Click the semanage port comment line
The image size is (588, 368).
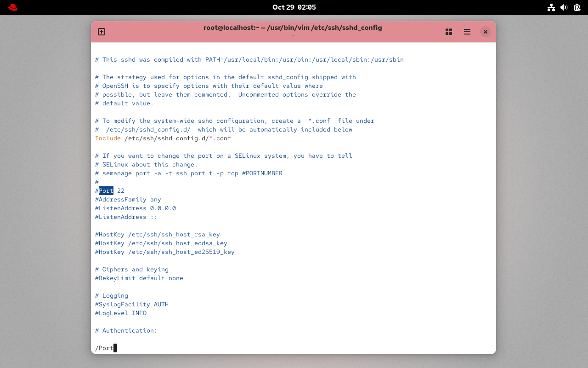point(188,173)
